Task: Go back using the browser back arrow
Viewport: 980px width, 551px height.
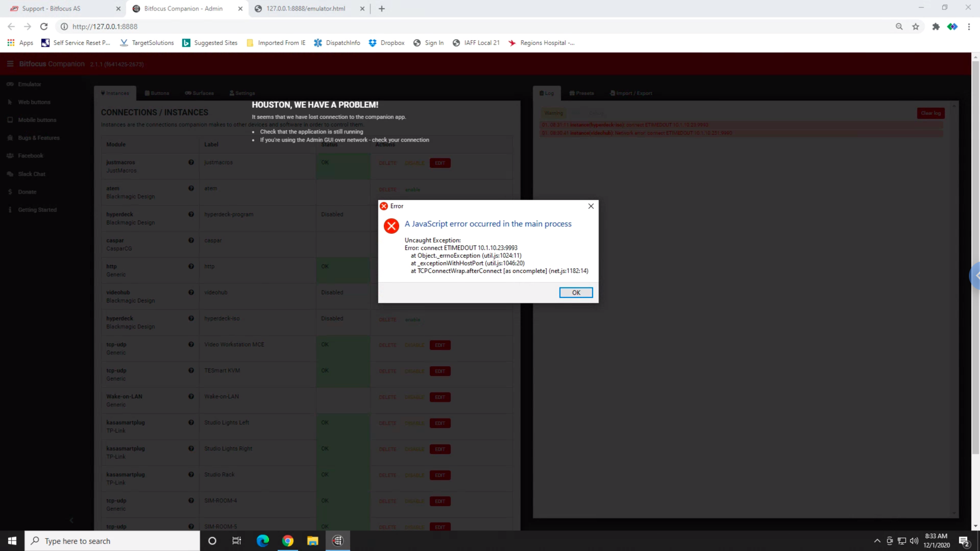Action: (11, 26)
